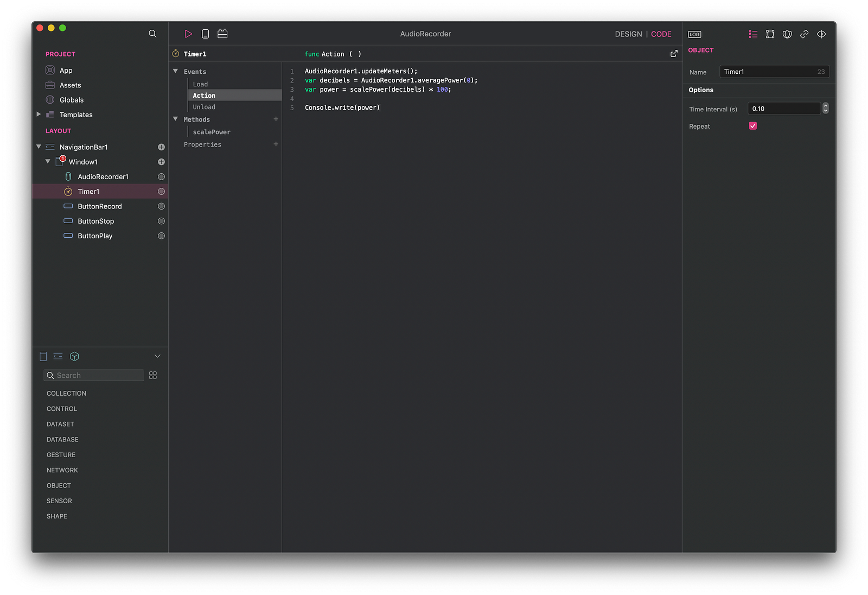The width and height of the screenshot is (868, 595).
Task: Open the LOG console icon
Action: pos(694,34)
